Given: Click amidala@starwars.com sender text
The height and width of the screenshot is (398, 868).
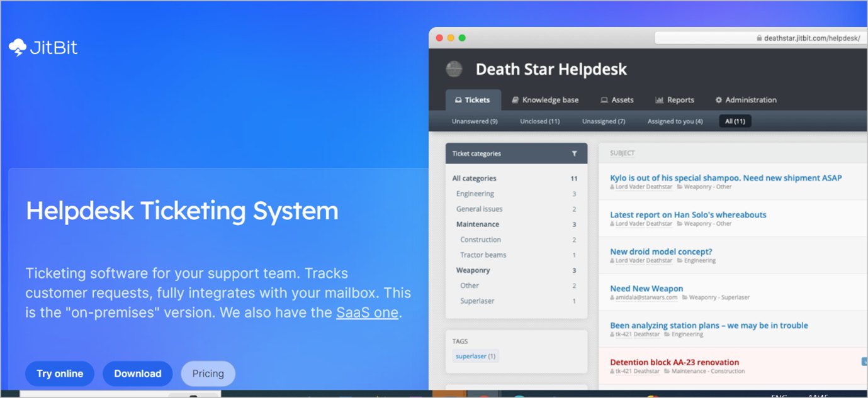Looking at the screenshot, I should coord(646,297).
